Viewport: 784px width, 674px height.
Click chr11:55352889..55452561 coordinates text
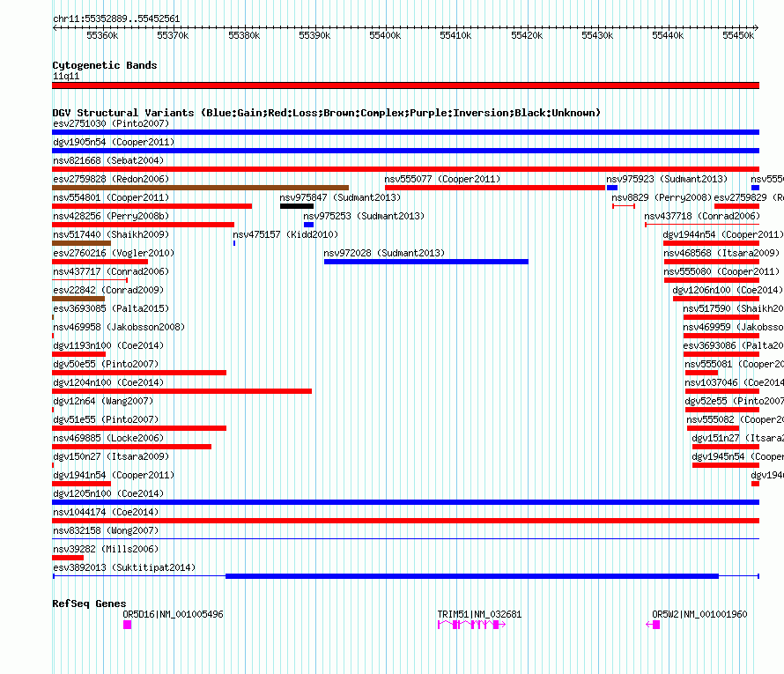click(116, 19)
